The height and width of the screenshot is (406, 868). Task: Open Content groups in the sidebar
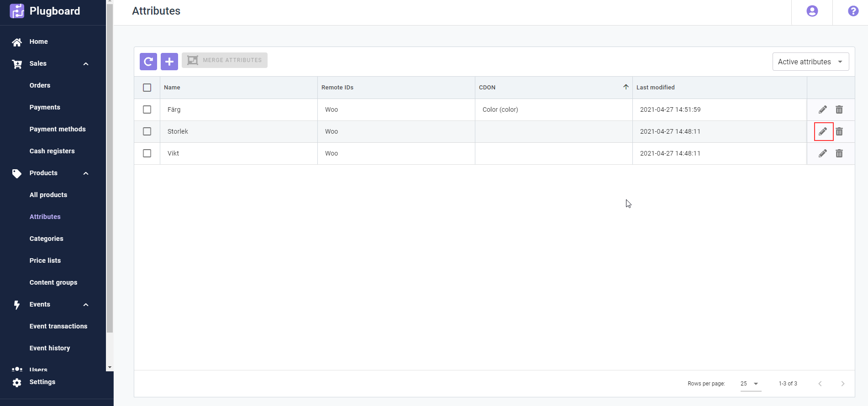click(53, 282)
